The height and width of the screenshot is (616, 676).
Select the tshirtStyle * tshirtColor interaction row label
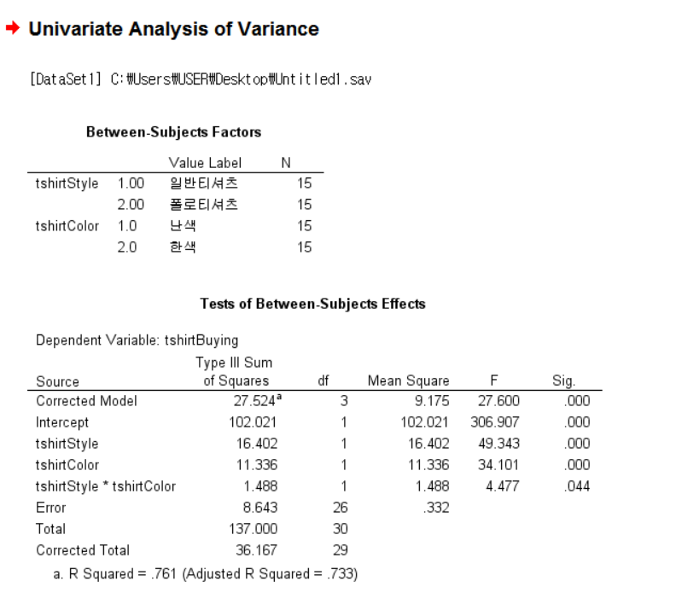(106, 486)
